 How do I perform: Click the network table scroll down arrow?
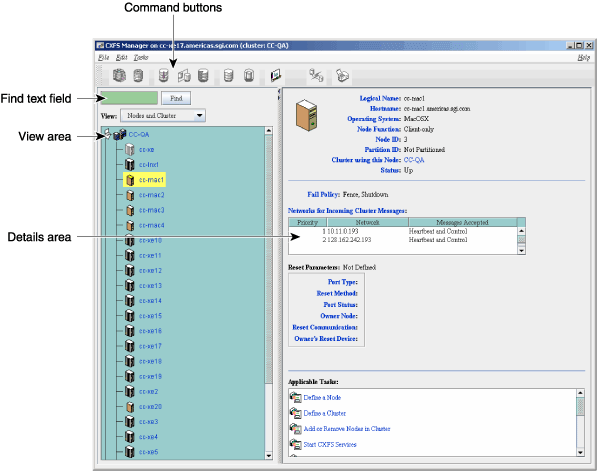[522, 251]
